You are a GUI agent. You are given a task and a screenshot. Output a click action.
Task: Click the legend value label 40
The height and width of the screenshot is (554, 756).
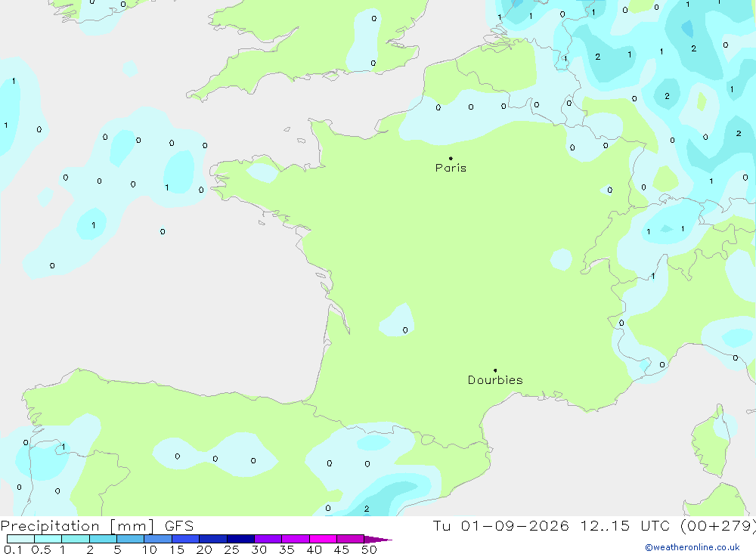pyautogui.click(x=314, y=549)
